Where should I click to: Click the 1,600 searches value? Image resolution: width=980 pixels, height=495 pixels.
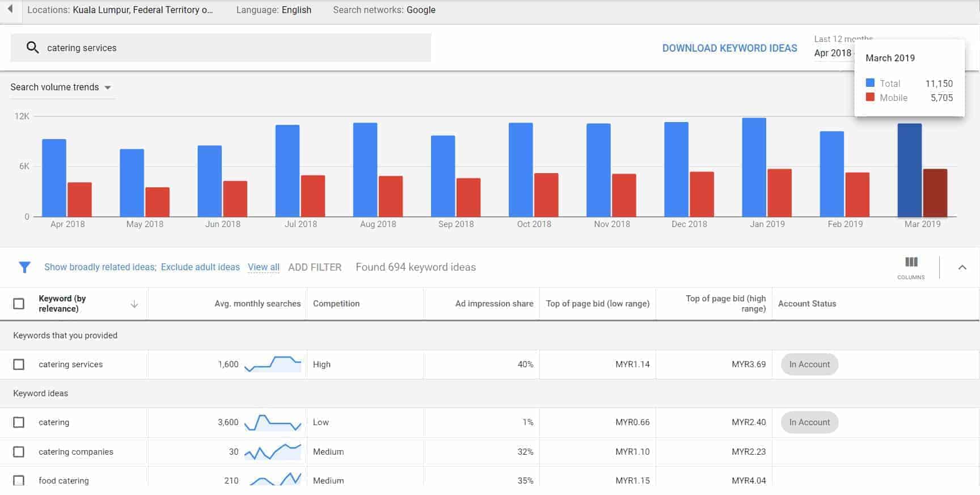click(228, 364)
